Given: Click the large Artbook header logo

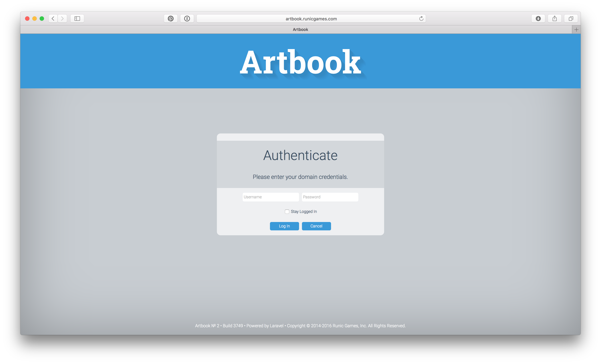Looking at the screenshot, I should (300, 62).
